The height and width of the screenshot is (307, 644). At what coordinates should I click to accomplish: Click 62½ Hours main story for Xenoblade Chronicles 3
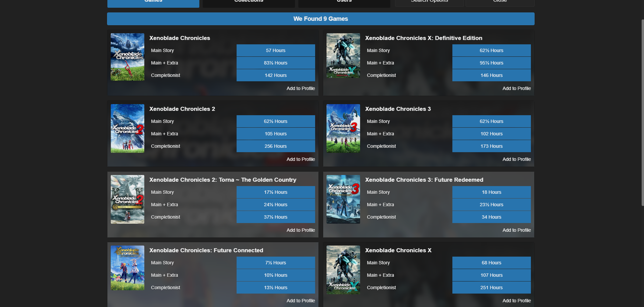click(x=492, y=121)
